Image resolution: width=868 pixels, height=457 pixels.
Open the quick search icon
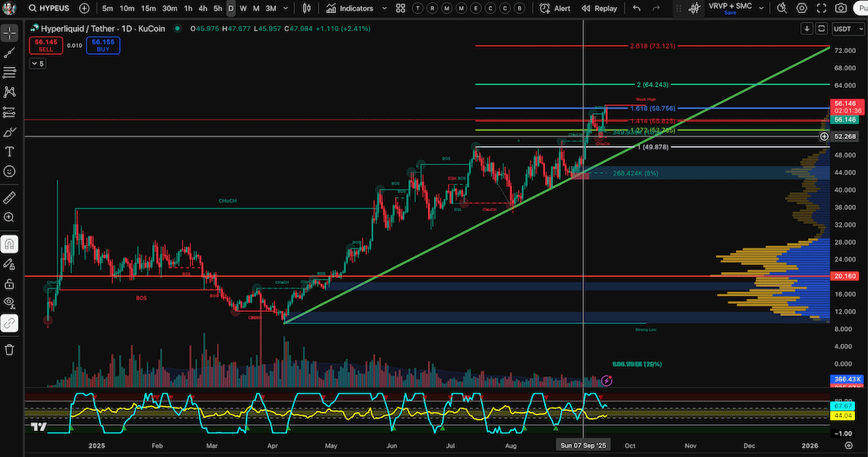(782, 9)
